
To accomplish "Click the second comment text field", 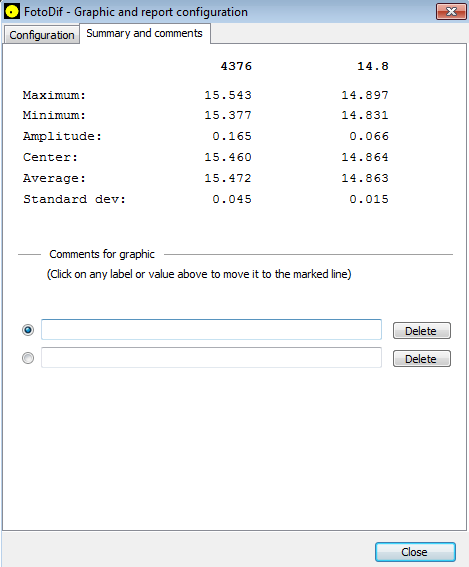I will coord(212,358).
